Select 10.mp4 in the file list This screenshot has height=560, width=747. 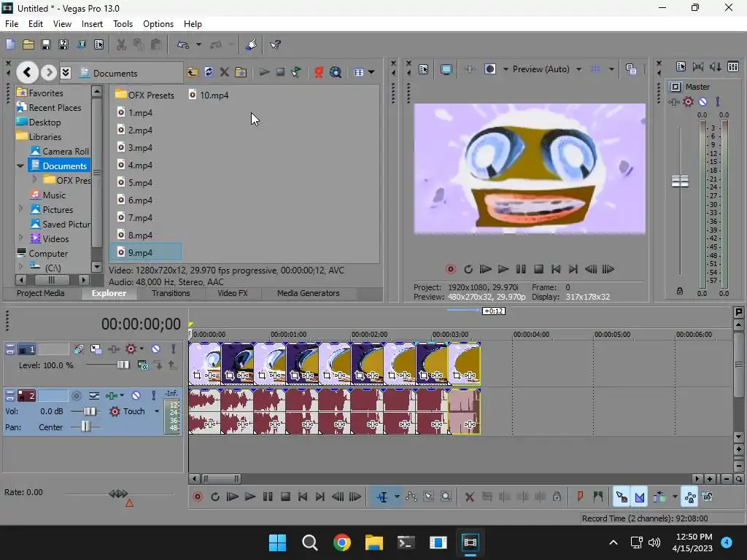tap(208, 96)
